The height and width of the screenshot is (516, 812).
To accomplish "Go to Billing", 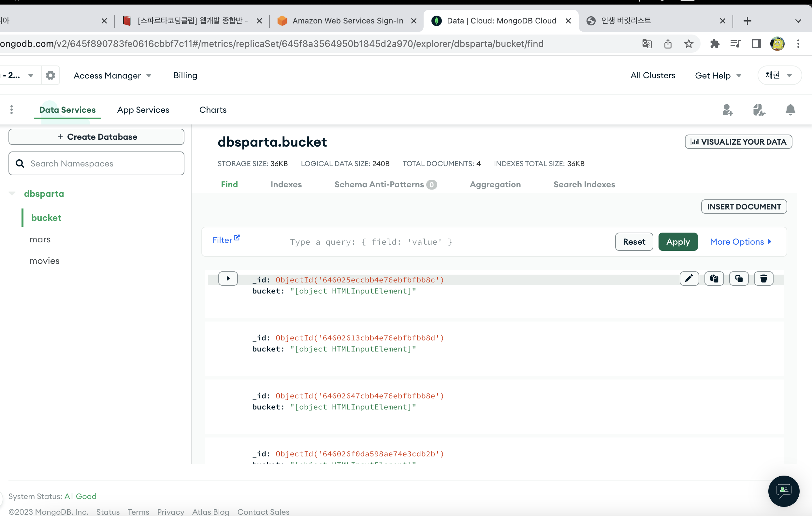I will pyautogui.click(x=185, y=75).
